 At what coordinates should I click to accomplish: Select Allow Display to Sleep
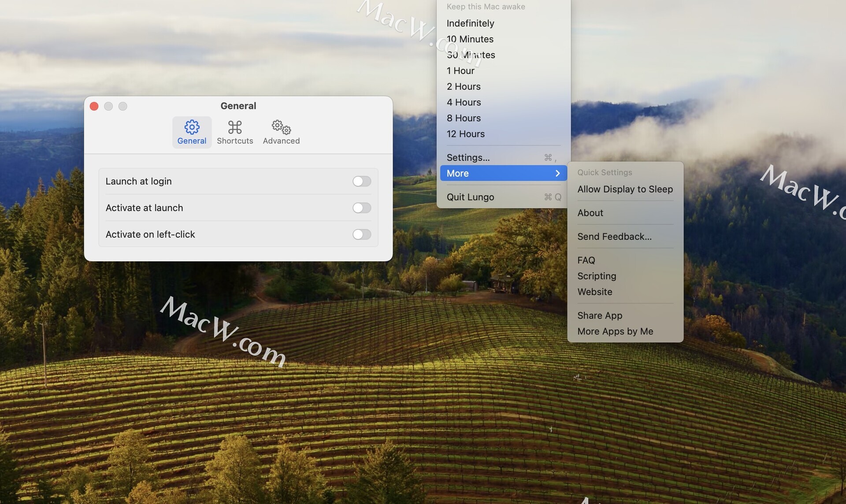coord(625,189)
